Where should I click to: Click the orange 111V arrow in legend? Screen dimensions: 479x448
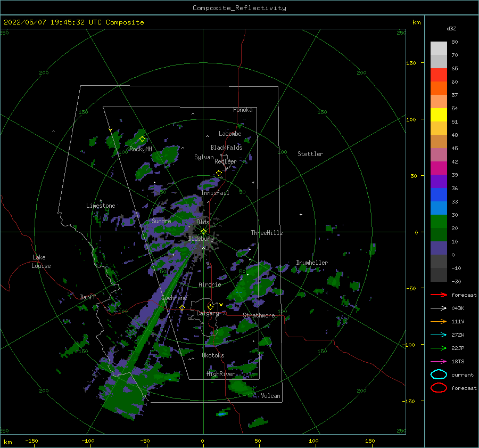[x=439, y=321]
